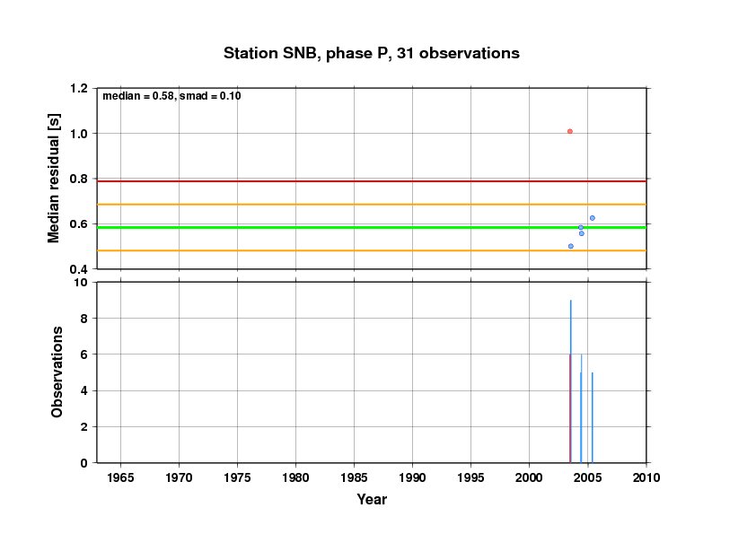Screen dimensions: 756x534
Task: Click the '2' Observations axis tick label
Action: point(84,427)
